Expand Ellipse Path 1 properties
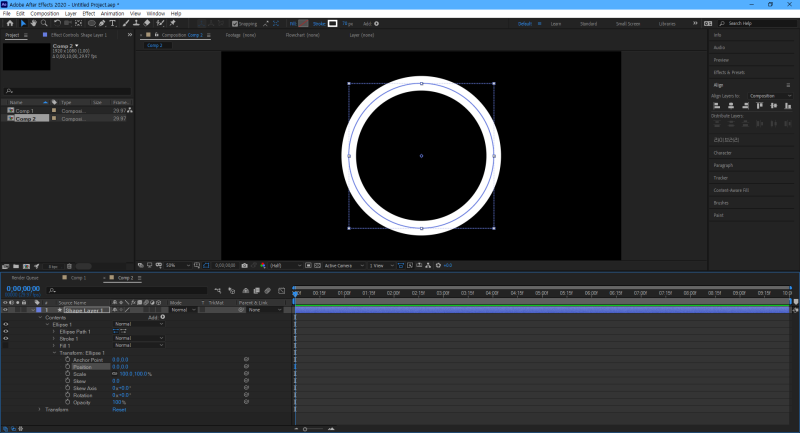Viewport: 800px width, 433px height. [x=54, y=332]
